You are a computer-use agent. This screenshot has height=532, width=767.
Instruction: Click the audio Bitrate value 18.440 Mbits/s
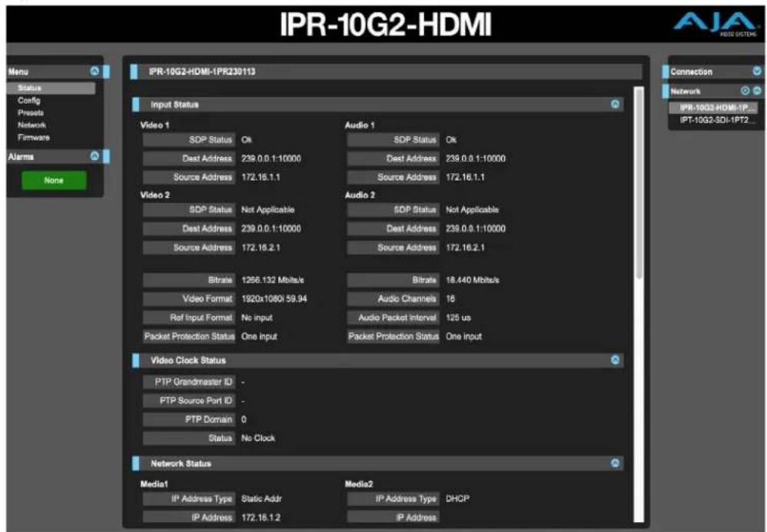click(472, 280)
